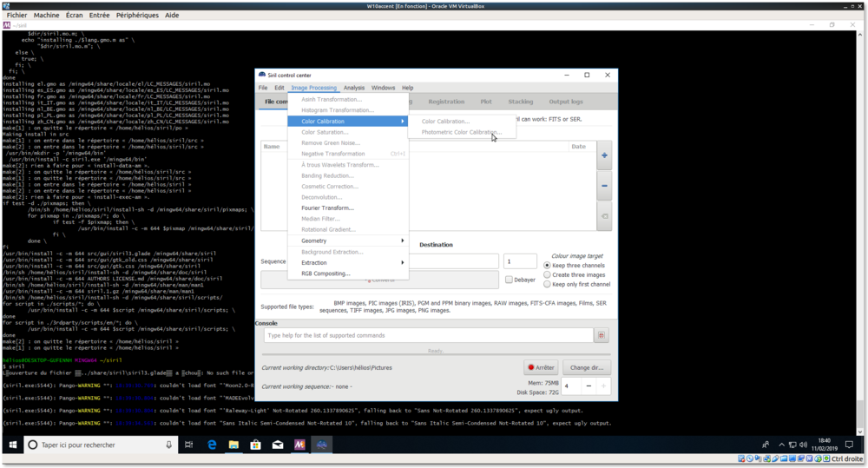Click the taskbar clock showing 18:40
The image size is (868, 468).
pyautogui.click(x=825, y=445)
